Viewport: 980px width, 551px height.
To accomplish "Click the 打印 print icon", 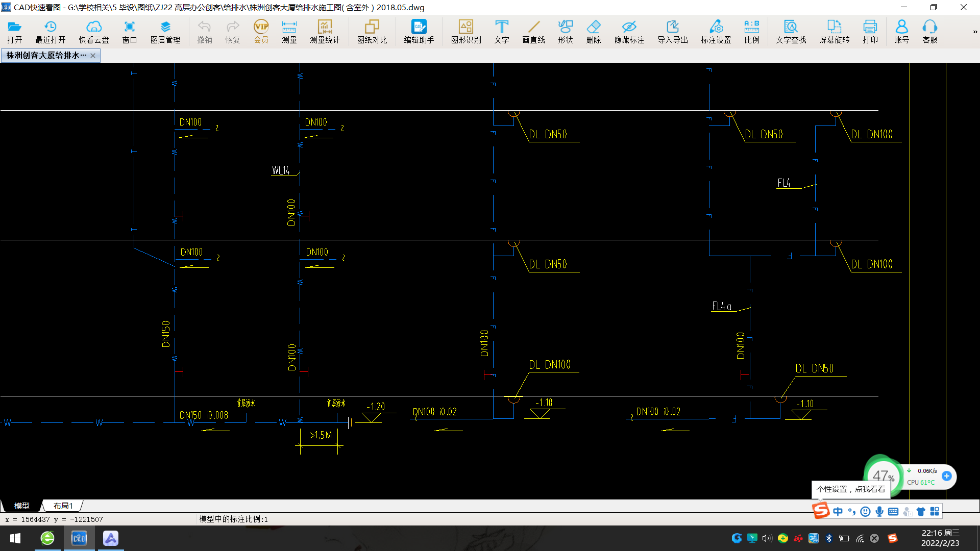I will (x=870, y=32).
